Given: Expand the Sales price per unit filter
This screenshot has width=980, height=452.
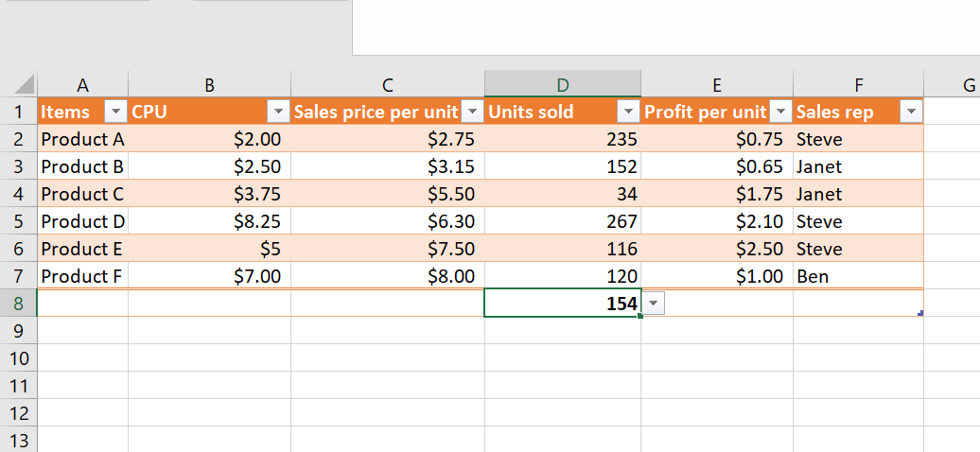Looking at the screenshot, I should (x=471, y=112).
